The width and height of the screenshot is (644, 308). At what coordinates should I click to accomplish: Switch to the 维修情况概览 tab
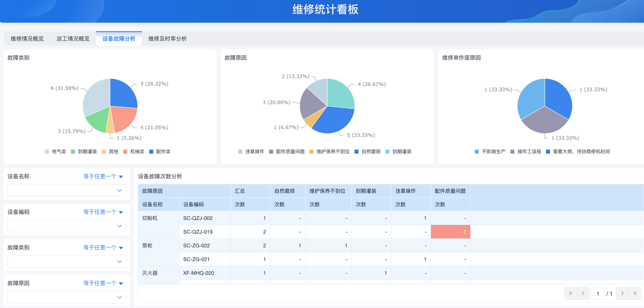[27, 39]
